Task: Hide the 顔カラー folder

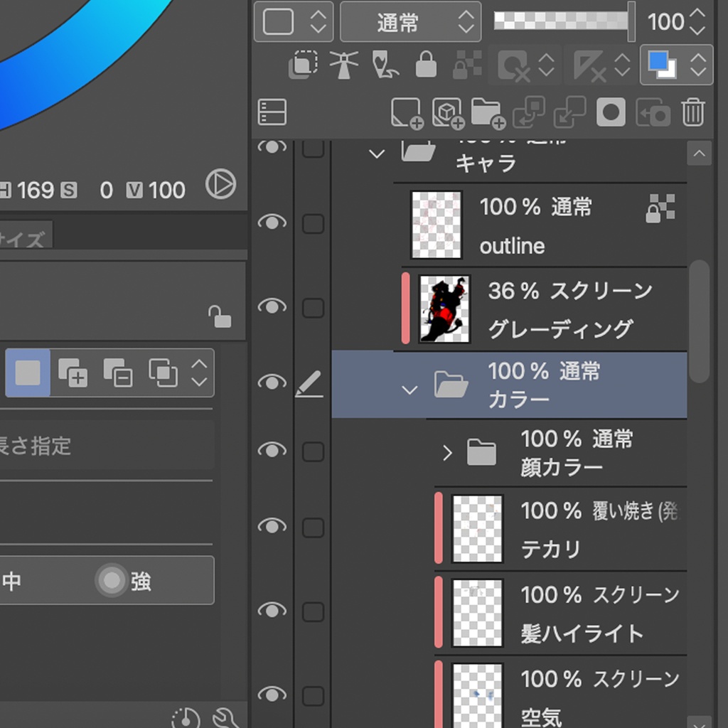Action: point(272,450)
